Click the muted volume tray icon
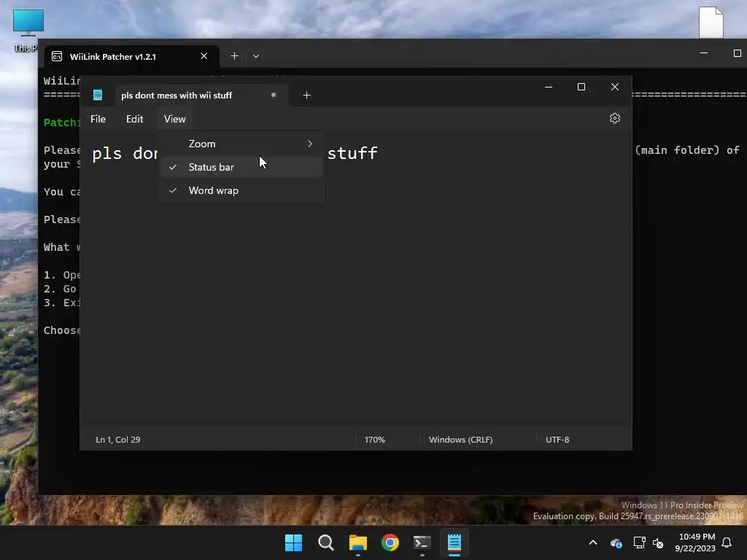Viewport: 747px width, 560px height. 658,542
